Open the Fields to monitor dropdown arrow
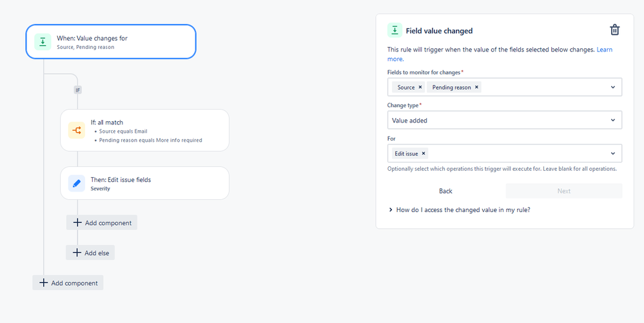Viewport: 644px width, 323px height. (x=613, y=87)
